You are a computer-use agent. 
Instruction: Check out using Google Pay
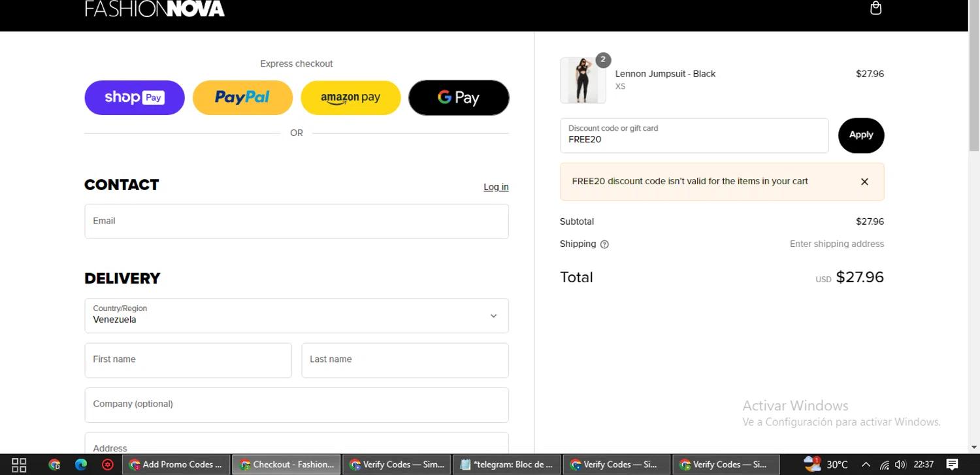coord(459,97)
